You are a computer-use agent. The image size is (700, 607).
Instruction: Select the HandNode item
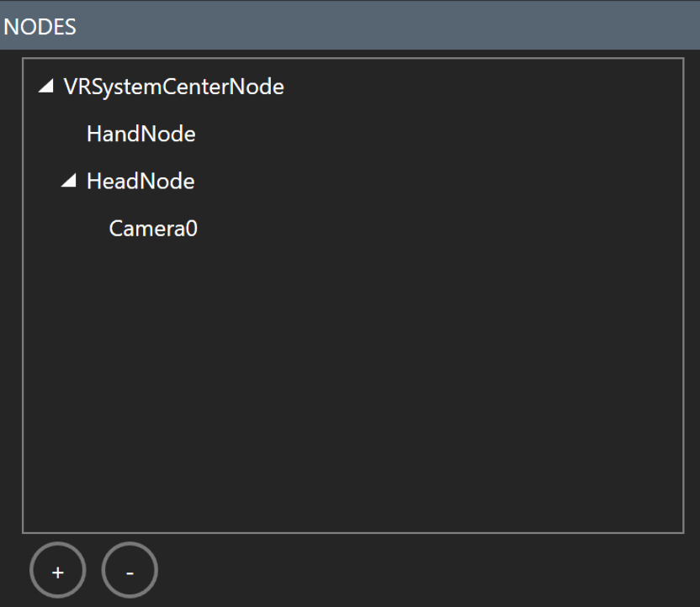click(x=141, y=134)
